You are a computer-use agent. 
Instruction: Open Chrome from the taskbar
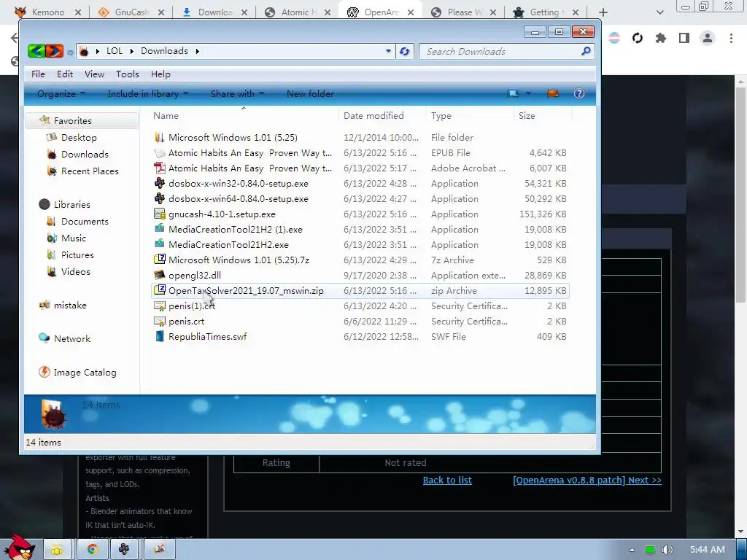point(93,550)
